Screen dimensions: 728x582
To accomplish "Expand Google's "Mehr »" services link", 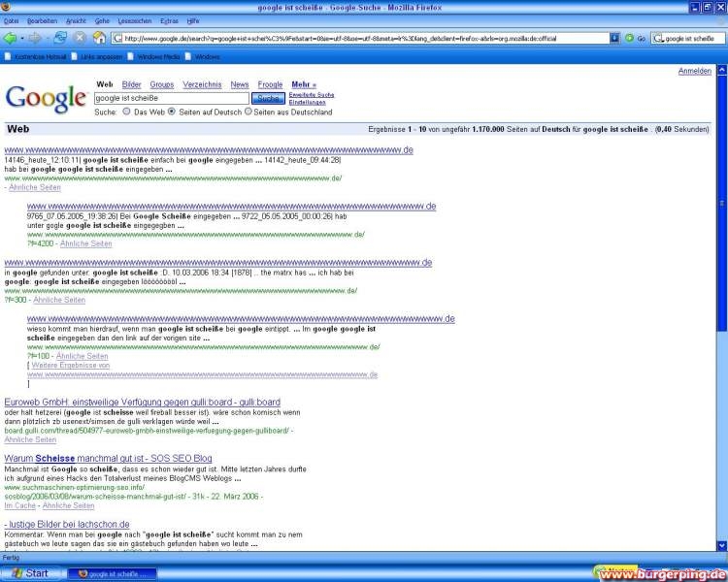I will (x=304, y=84).
